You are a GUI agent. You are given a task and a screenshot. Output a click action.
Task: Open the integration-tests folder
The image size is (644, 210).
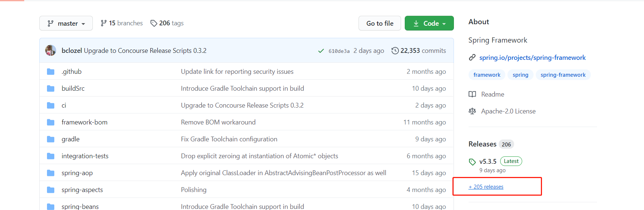tap(85, 156)
